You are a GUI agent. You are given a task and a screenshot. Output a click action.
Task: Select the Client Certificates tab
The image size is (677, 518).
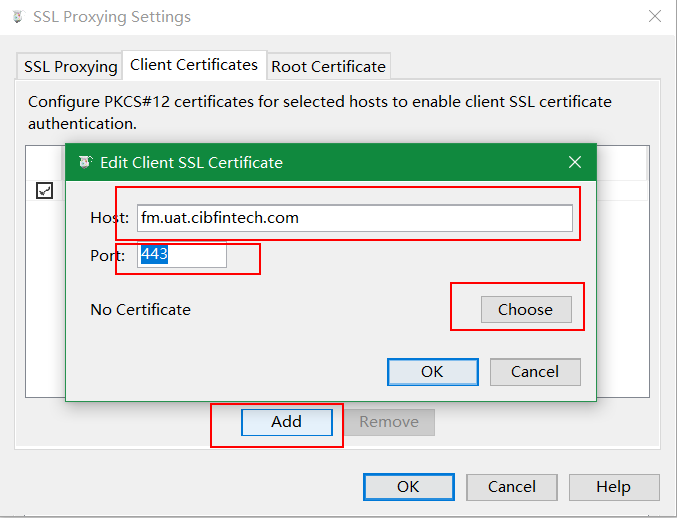pos(194,65)
